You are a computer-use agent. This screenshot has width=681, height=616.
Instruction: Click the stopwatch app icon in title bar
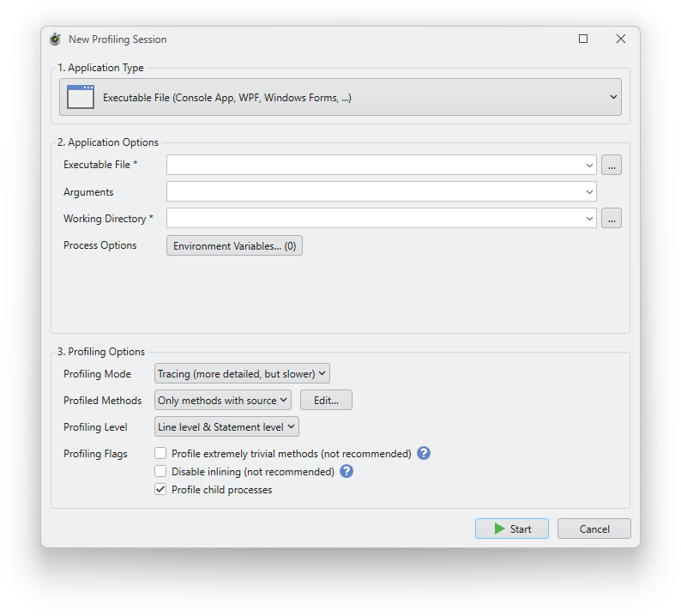(56, 39)
